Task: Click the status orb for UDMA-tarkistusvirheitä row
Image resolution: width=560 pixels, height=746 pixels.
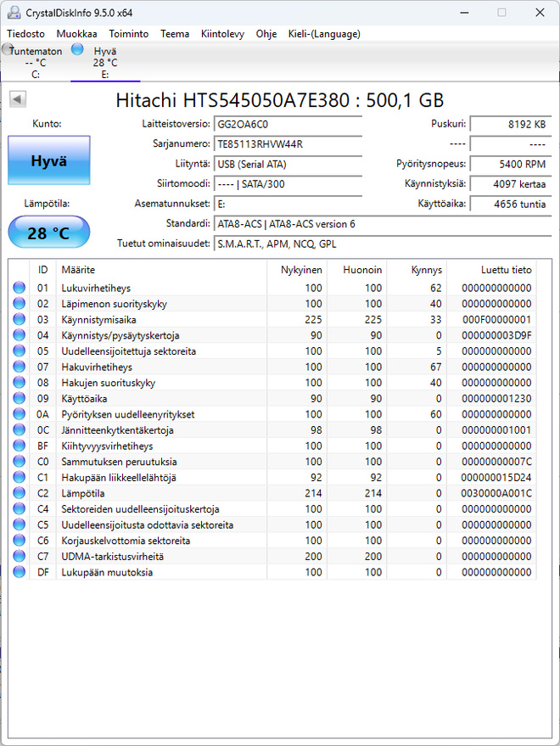Action: (19, 556)
